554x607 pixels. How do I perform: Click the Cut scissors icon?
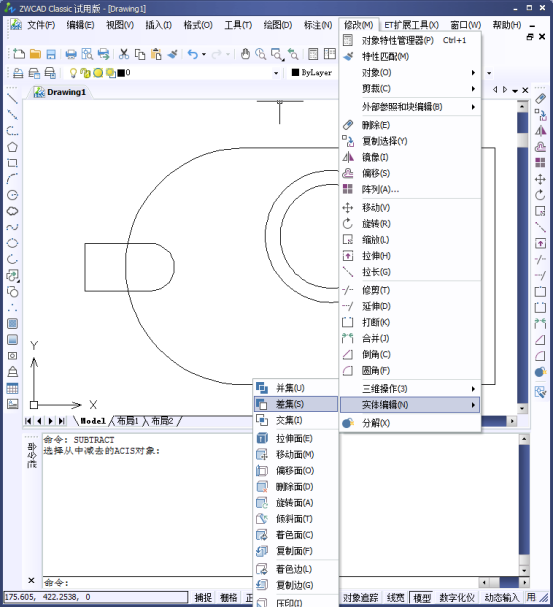click(123, 54)
